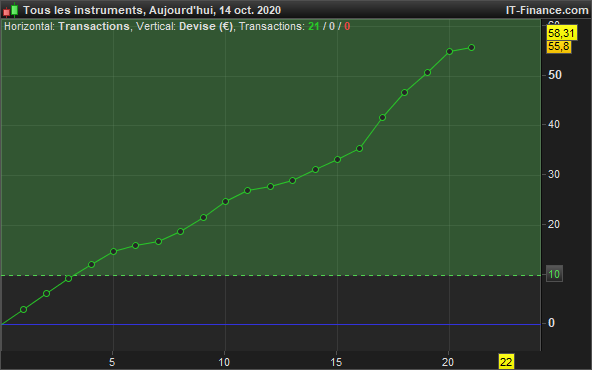Select data point at transaction 20
The height and width of the screenshot is (370, 592).
tap(449, 51)
